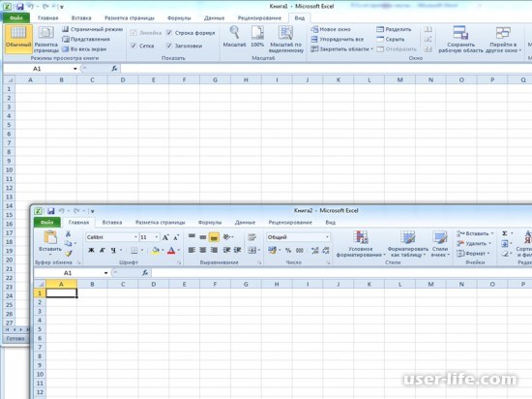Apply percent style in Книга2
This screenshot has width=532, height=399.
pyautogui.click(x=288, y=250)
